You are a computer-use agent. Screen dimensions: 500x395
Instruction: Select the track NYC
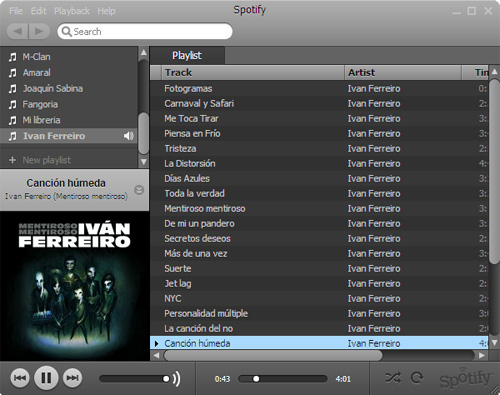[x=319, y=299]
